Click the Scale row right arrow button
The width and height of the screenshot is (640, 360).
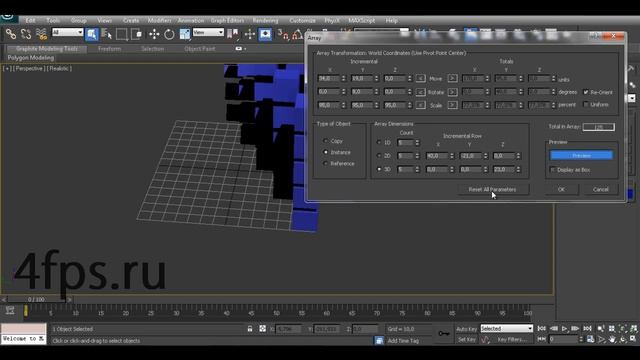452,105
